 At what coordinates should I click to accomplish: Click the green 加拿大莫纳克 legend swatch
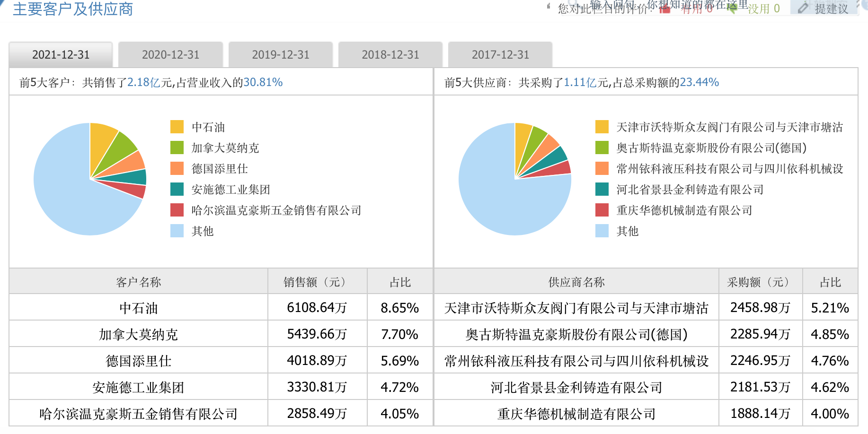pos(177,148)
